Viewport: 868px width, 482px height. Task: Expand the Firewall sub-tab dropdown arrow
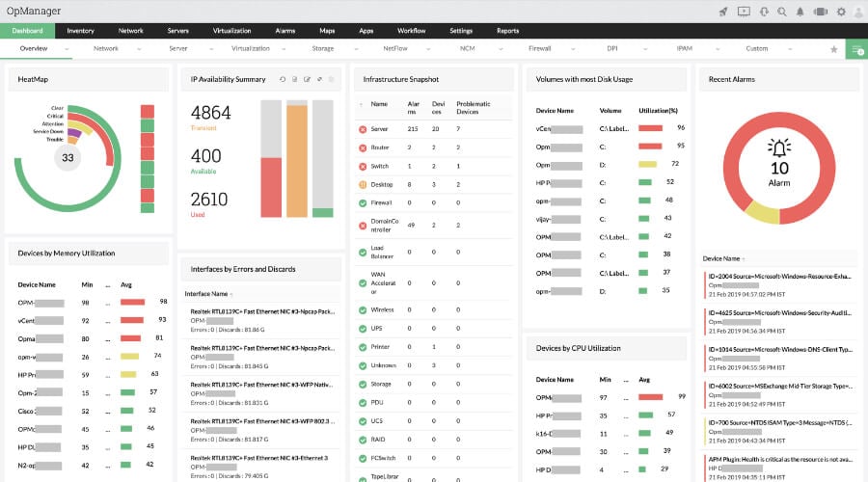tap(573, 50)
